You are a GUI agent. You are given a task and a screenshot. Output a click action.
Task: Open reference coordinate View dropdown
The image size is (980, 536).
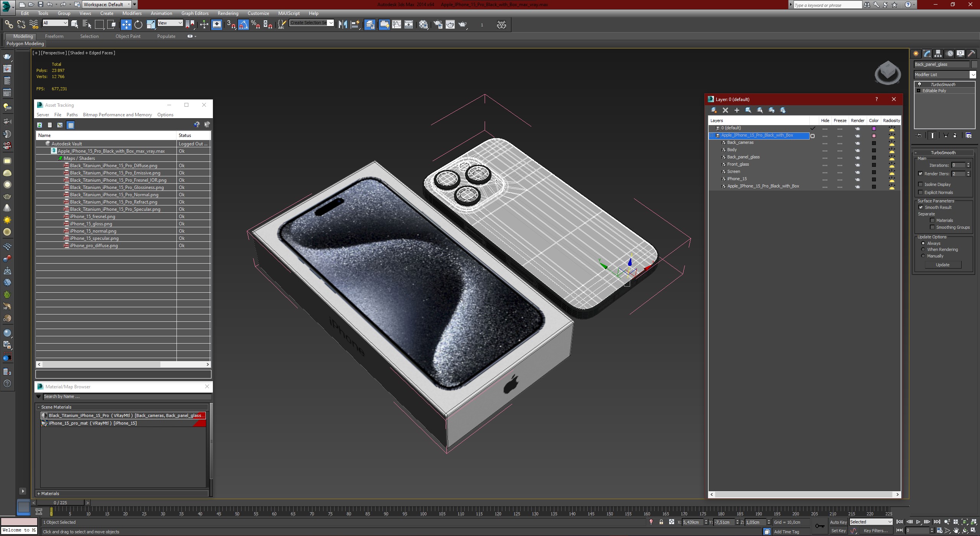170,23
